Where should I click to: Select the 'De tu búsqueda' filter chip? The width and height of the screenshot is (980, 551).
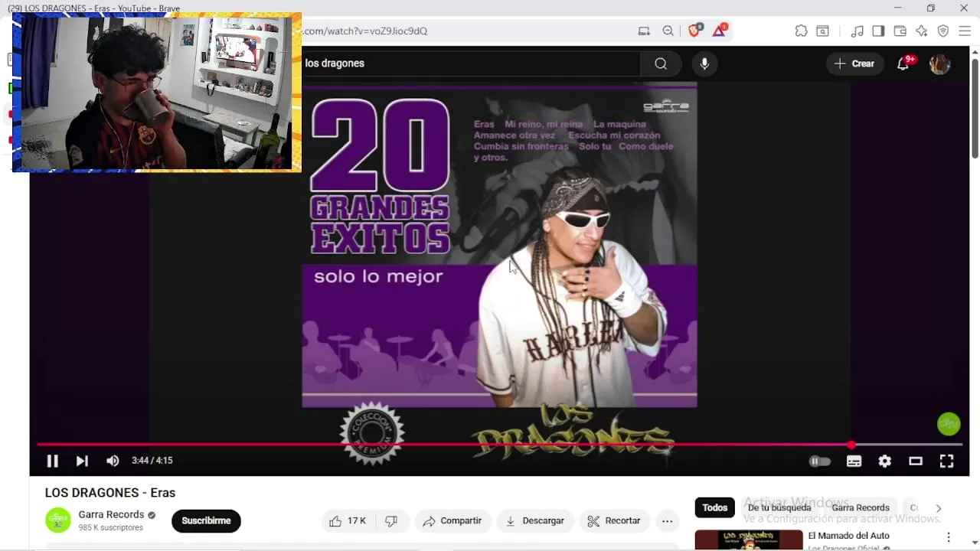779,507
